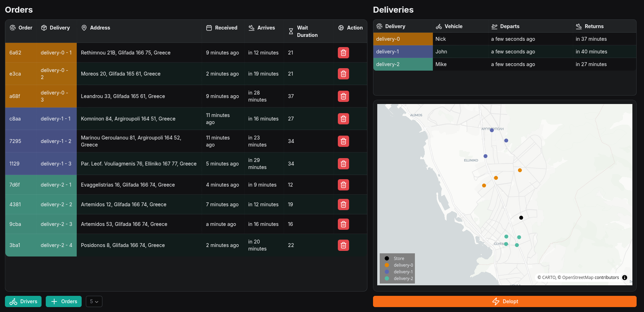Screen dimensions: 644x312
Task: Delete the Posidonos 8 order
Action: coord(343,245)
